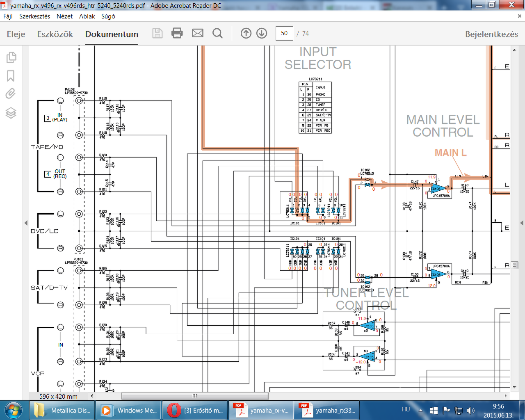Go to next page arrow
Image resolution: width=525 pixels, height=420 pixels.
(x=262, y=33)
